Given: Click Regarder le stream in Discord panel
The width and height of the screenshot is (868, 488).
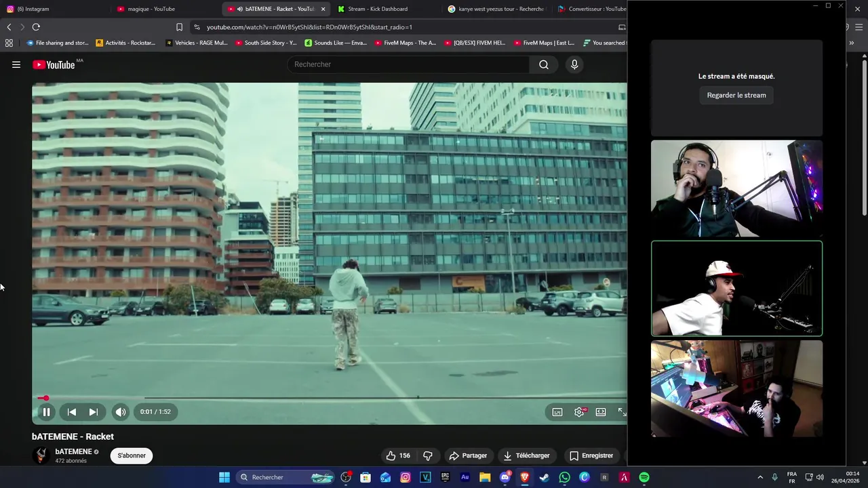Looking at the screenshot, I should click(x=736, y=96).
